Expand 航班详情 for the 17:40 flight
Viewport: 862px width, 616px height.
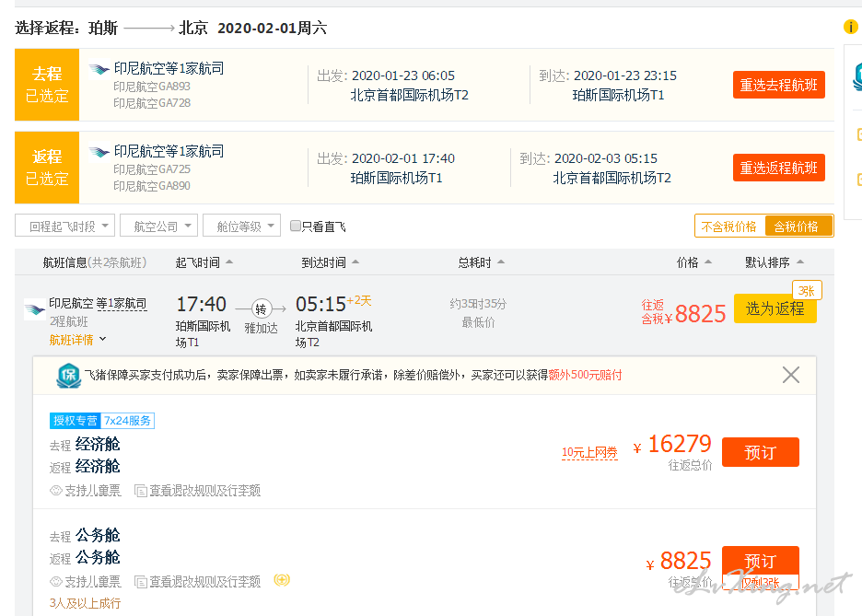pos(77,340)
